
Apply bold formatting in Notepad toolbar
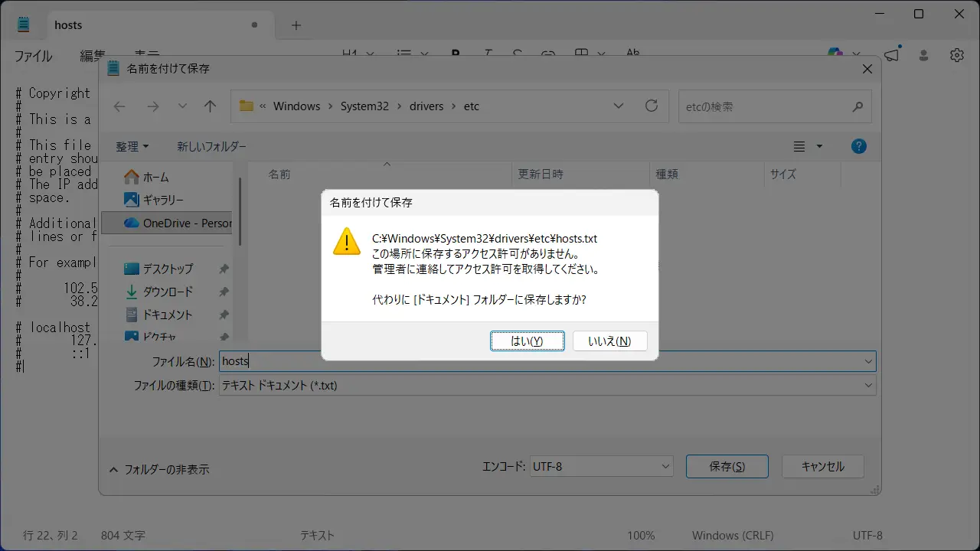[x=456, y=54]
